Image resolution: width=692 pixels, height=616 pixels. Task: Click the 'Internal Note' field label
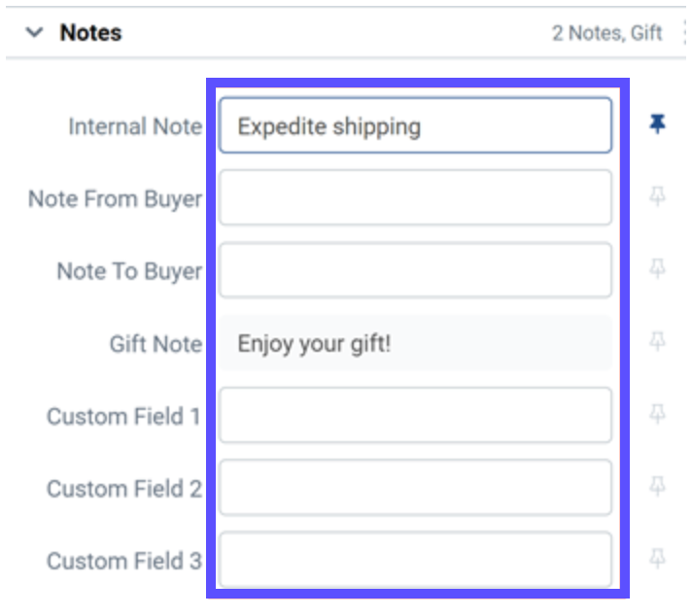(x=134, y=126)
